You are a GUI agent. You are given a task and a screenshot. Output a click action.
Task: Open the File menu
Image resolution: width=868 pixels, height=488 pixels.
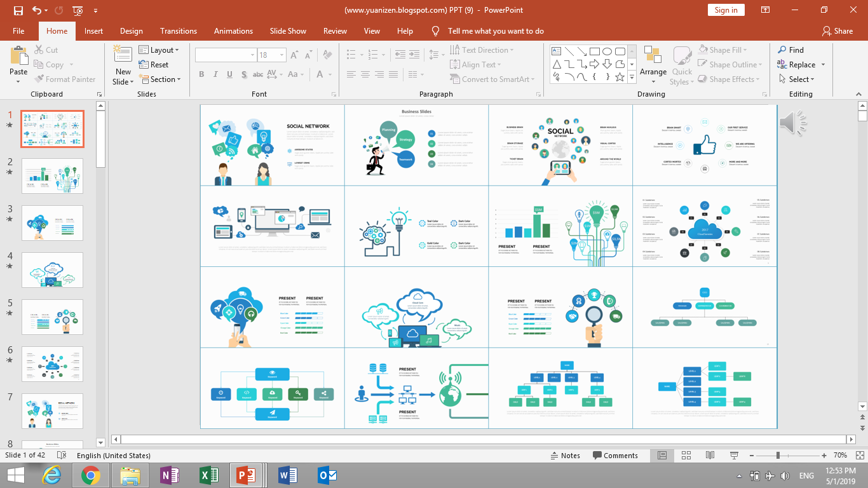(x=18, y=31)
